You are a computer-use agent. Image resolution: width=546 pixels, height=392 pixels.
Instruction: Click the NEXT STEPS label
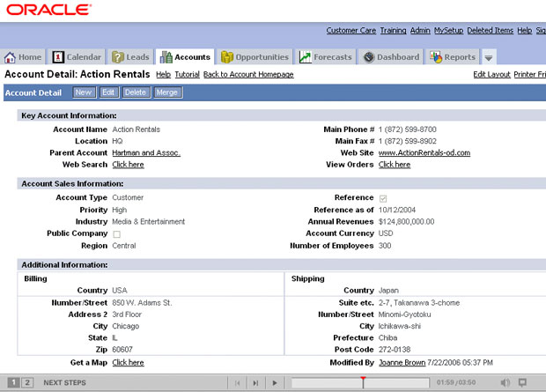[x=64, y=382]
